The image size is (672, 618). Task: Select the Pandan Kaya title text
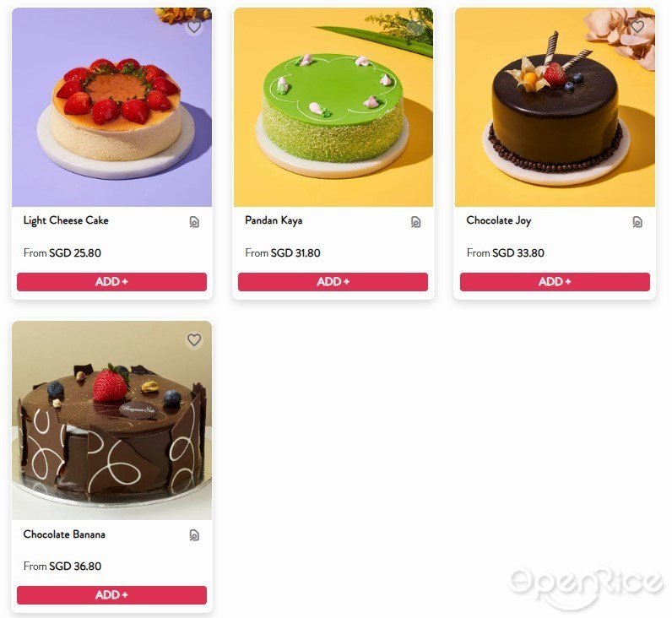[274, 220]
